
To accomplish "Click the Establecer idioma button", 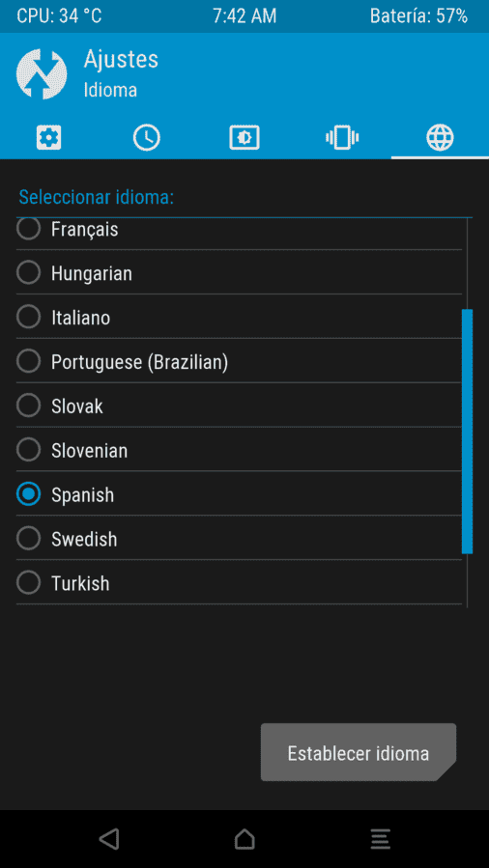I will click(x=359, y=752).
